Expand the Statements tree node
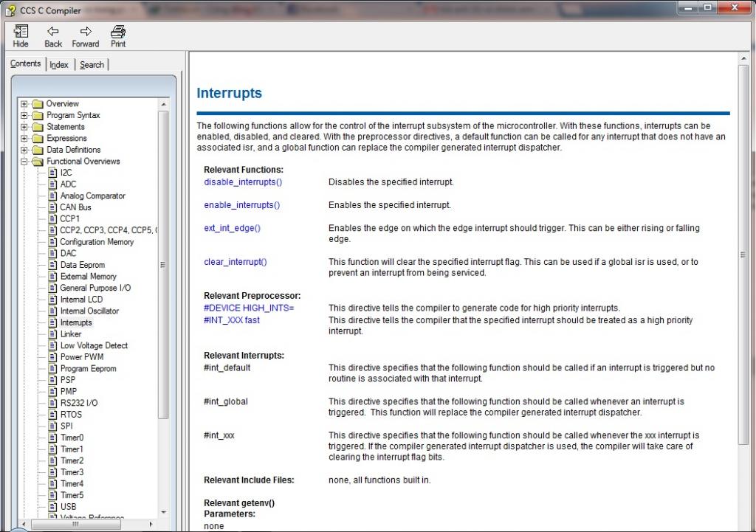 pyautogui.click(x=24, y=127)
